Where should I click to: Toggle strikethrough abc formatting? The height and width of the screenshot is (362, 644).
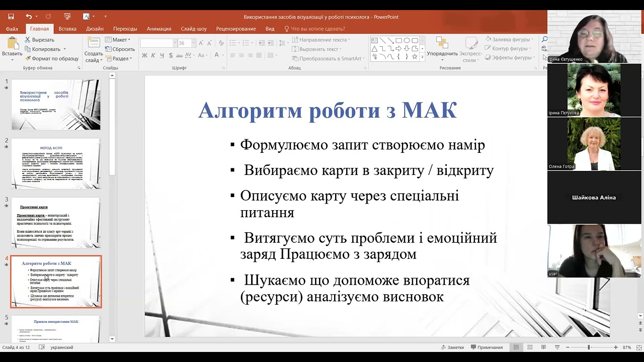click(180, 55)
